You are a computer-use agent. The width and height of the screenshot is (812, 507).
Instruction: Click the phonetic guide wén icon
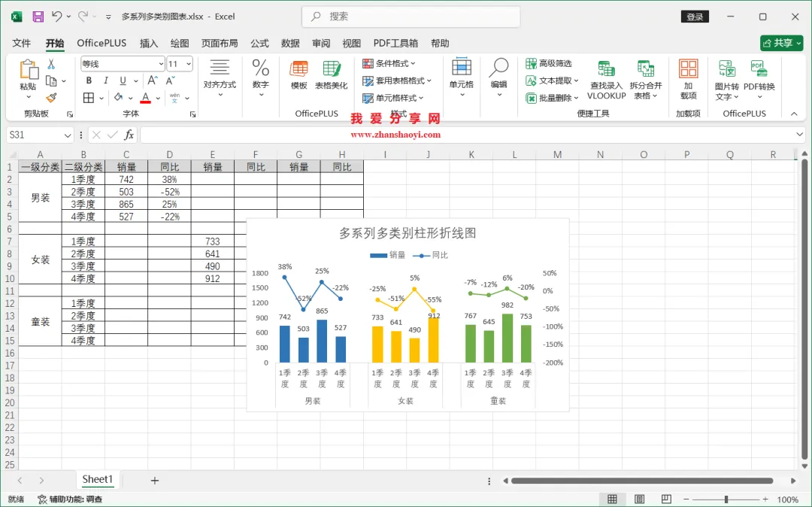point(174,97)
